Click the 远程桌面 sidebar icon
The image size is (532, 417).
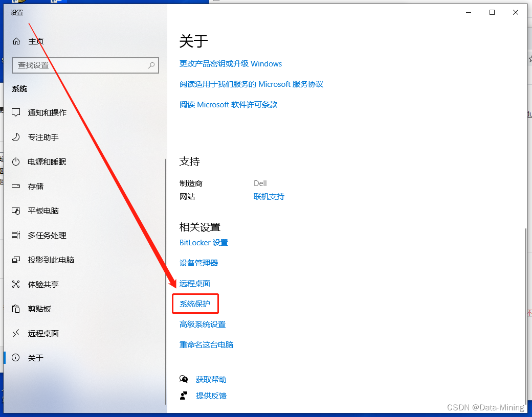tap(16, 333)
